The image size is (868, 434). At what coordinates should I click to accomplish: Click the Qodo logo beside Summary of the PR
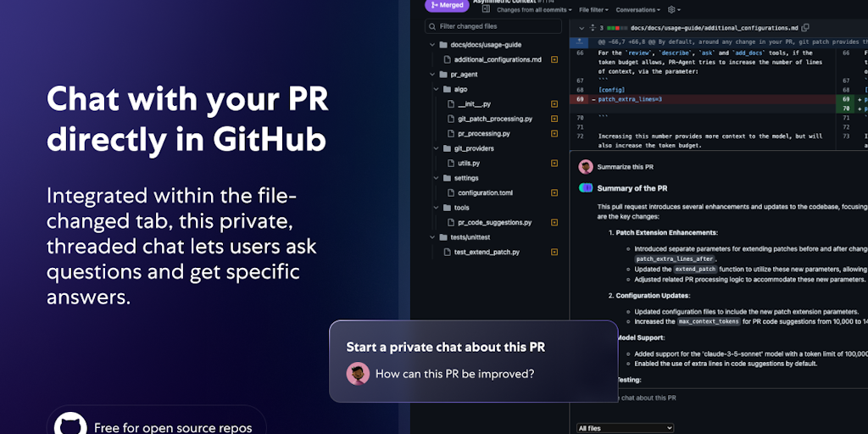pos(586,188)
